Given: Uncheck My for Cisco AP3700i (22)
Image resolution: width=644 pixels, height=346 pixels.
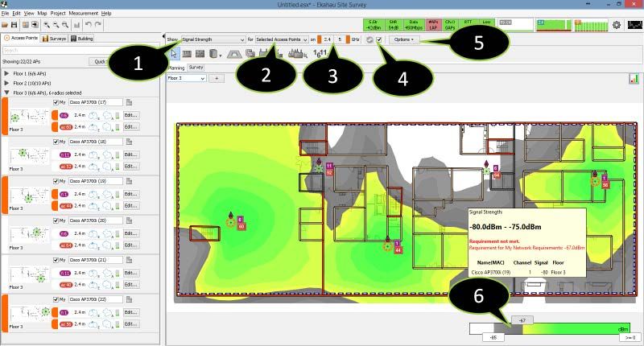Looking at the screenshot, I should click(x=56, y=299).
